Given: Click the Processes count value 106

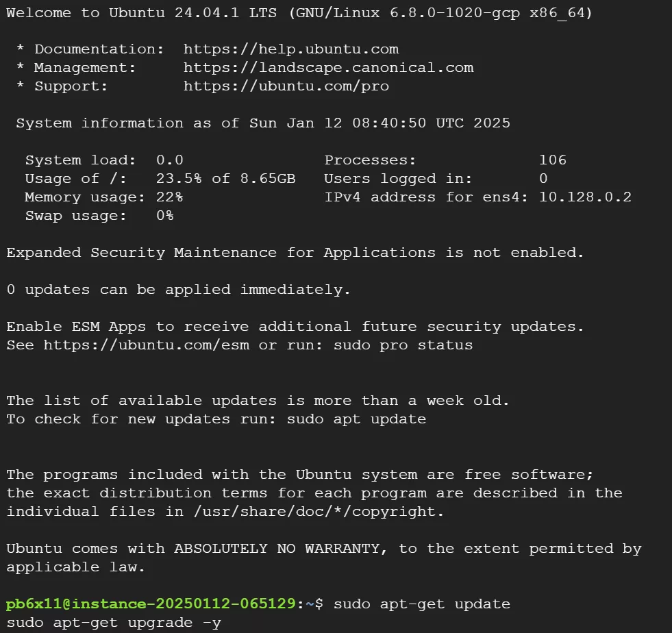Looking at the screenshot, I should [x=552, y=160].
